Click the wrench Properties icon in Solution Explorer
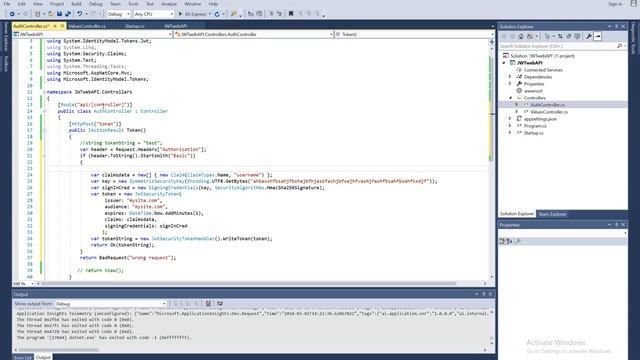This screenshot has width=640, height=360. coord(589,36)
